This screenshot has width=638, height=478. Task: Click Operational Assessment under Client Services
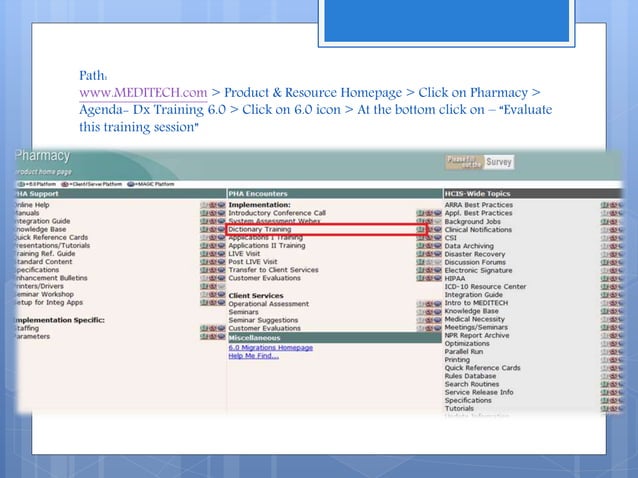269,304
